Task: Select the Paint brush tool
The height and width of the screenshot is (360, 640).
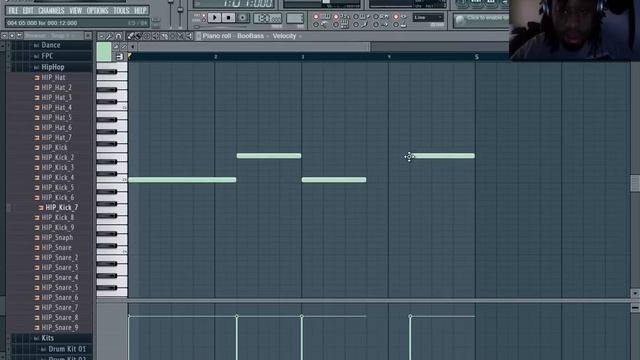Action: [139, 36]
